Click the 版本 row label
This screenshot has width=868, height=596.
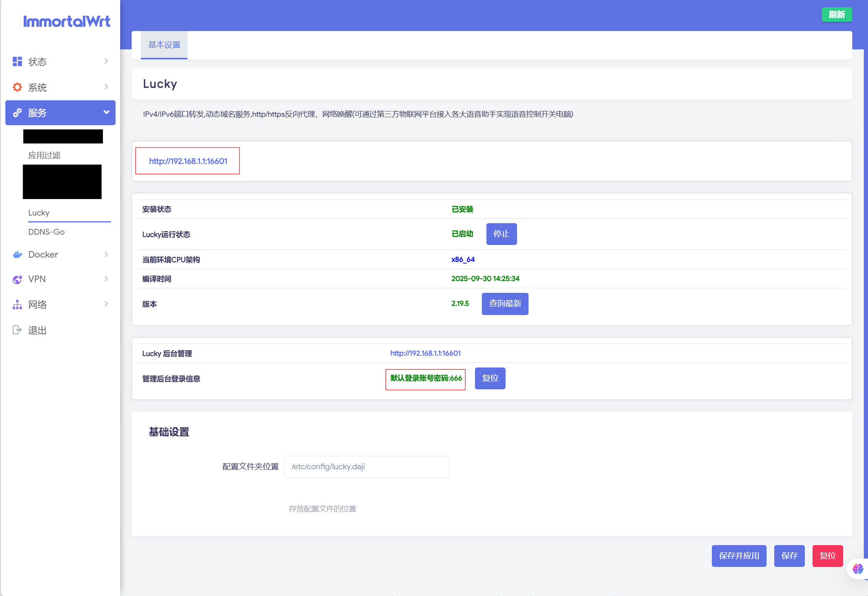[149, 304]
